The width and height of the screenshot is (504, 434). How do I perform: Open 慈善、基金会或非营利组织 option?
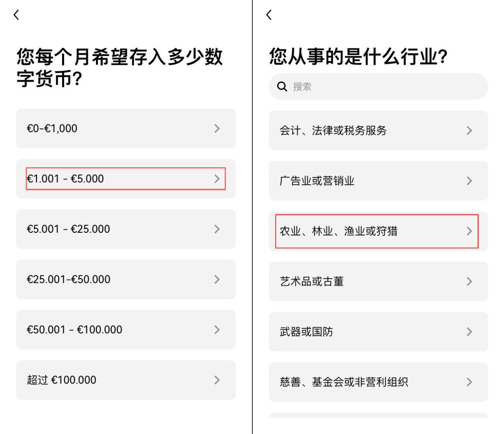[x=378, y=382]
